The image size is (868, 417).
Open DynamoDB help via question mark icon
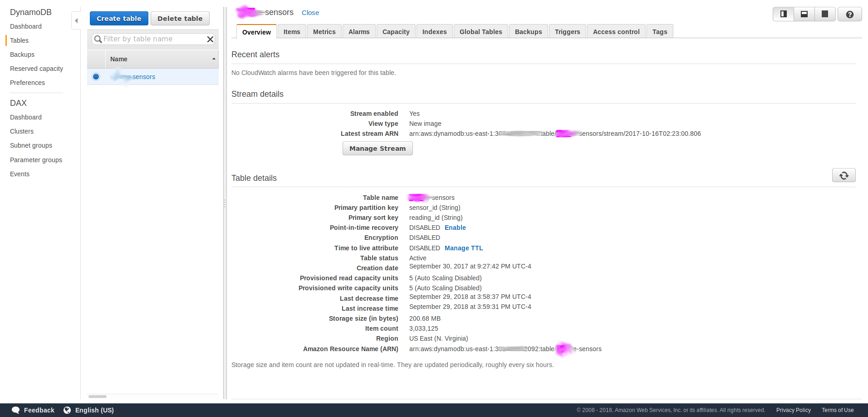[x=849, y=14]
